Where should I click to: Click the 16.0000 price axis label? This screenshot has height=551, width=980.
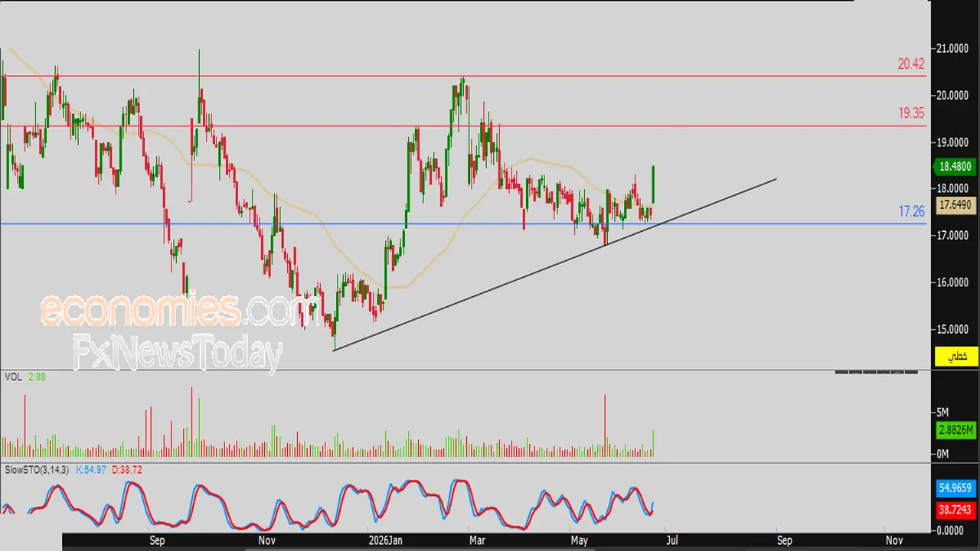pyautogui.click(x=952, y=282)
